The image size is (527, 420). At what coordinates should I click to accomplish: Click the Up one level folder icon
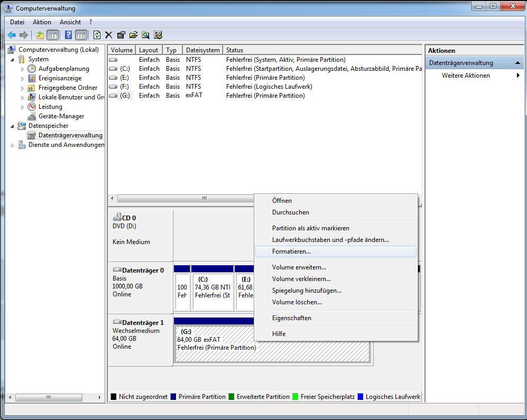pos(40,35)
